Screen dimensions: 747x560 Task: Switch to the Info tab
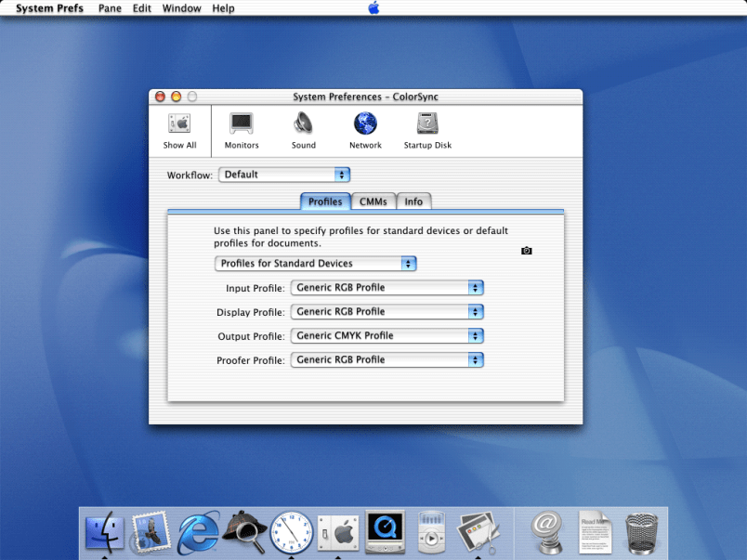[413, 202]
